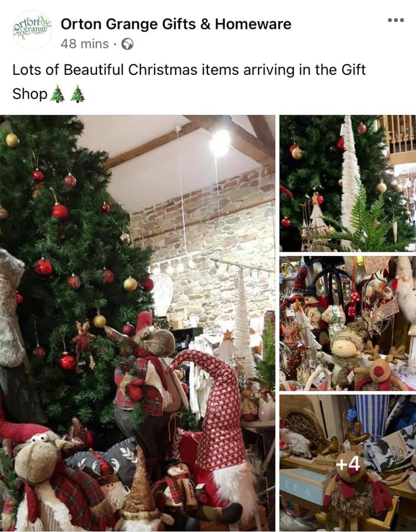The width and height of the screenshot is (416, 532).
Task: Click the first Christmas tree emoji
Action: 57,94
